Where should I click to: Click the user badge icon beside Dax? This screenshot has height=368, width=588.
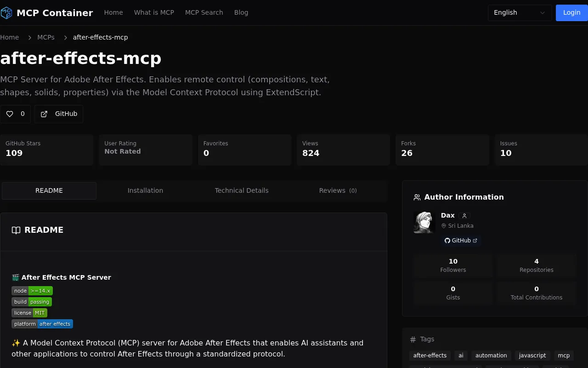pos(464,216)
